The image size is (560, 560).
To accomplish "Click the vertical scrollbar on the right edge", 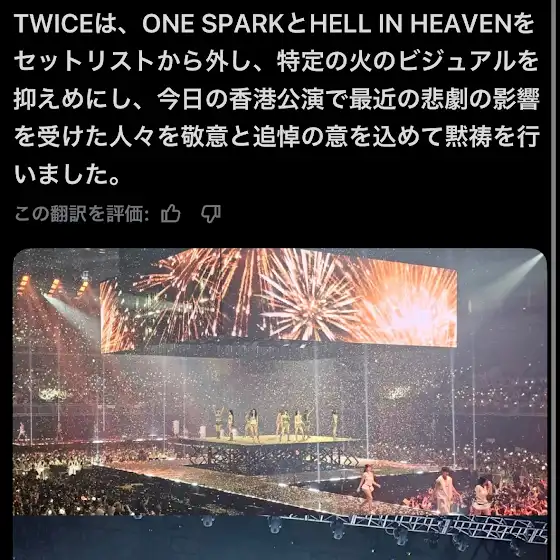I will pyautogui.click(x=555, y=280).
